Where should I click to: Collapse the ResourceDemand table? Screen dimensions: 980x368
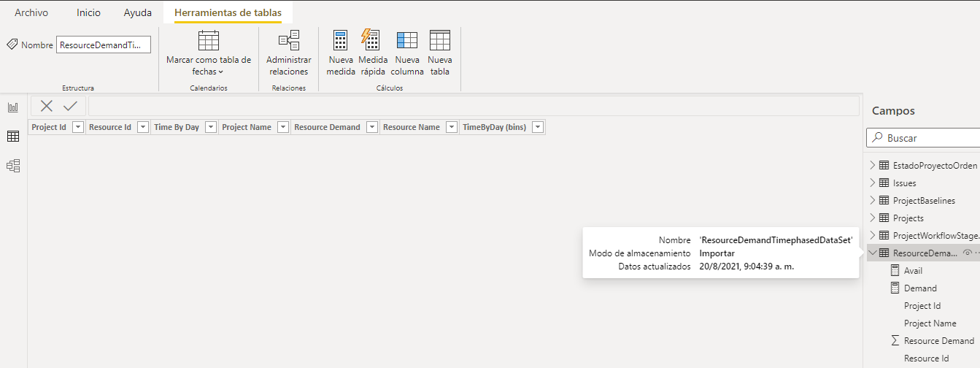click(x=873, y=253)
